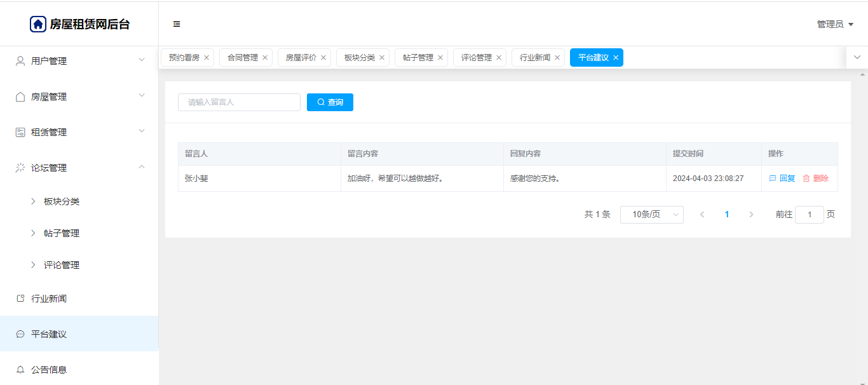Delete 张小斐's message with 删除

(x=816, y=179)
